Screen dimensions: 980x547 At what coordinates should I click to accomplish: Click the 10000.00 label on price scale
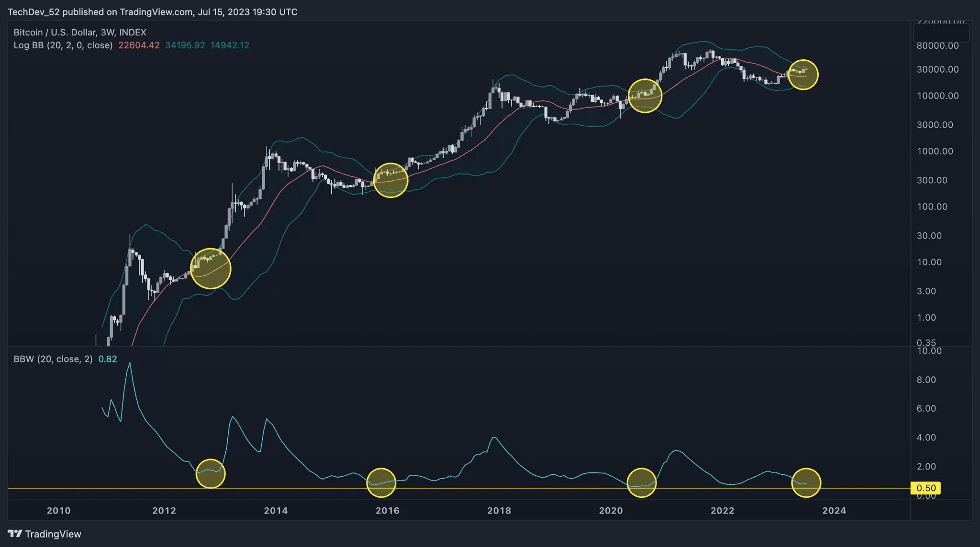tap(937, 96)
